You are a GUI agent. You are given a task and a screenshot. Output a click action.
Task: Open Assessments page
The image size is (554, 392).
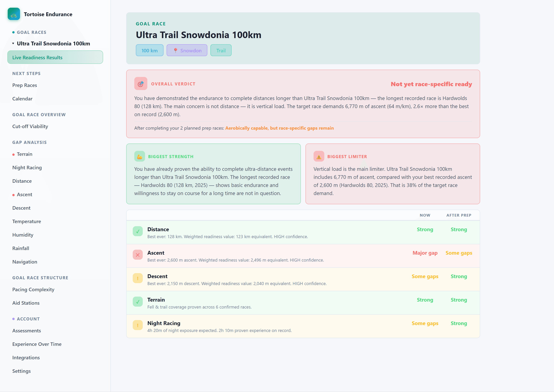coord(27,331)
